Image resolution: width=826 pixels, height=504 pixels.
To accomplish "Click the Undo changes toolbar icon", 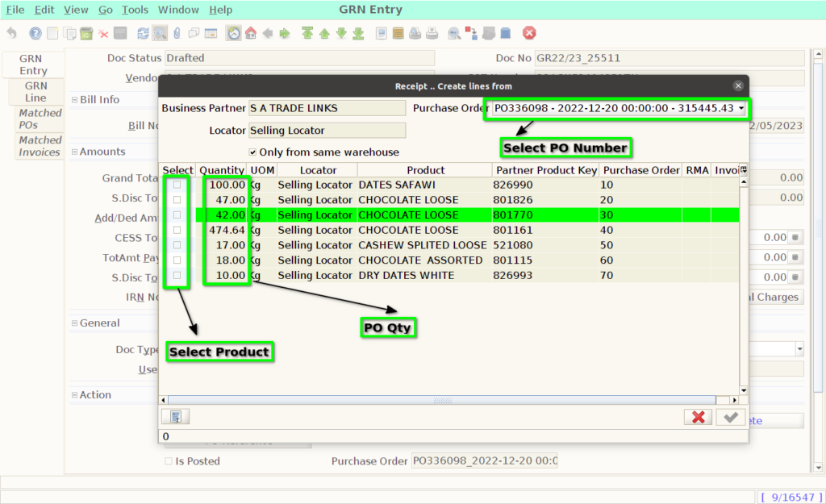I will pyautogui.click(x=11, y=33).
